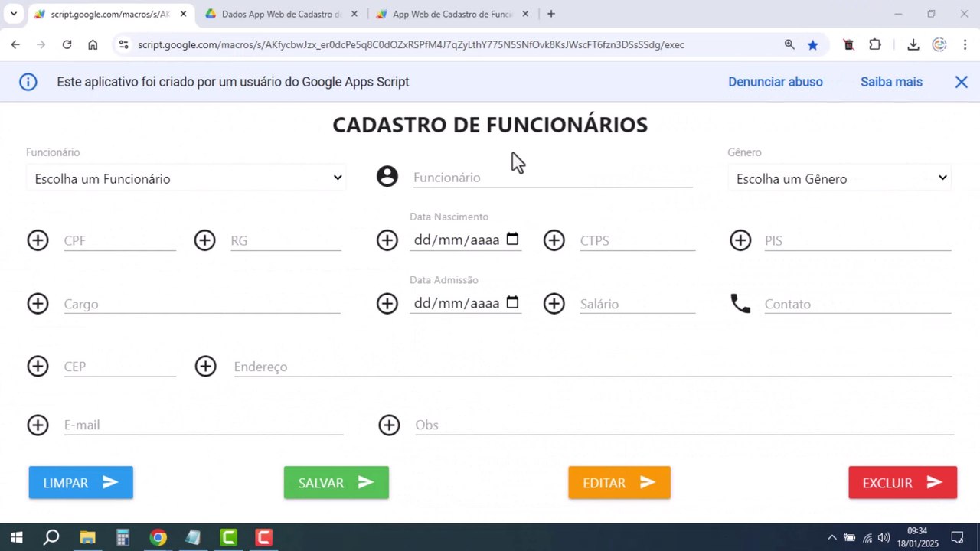980x551 pixels.
Task: Open the Windows Start menu
Action: (16, 537)
